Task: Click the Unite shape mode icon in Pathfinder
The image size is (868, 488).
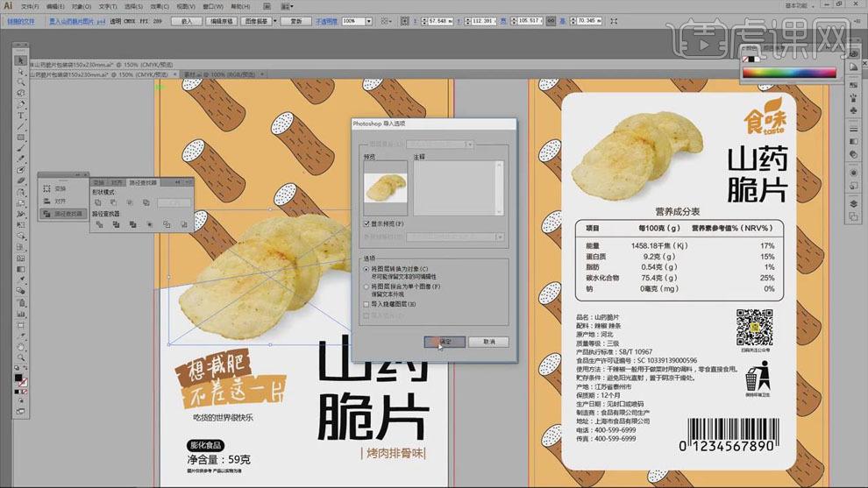Action: [x=98, y=203]
